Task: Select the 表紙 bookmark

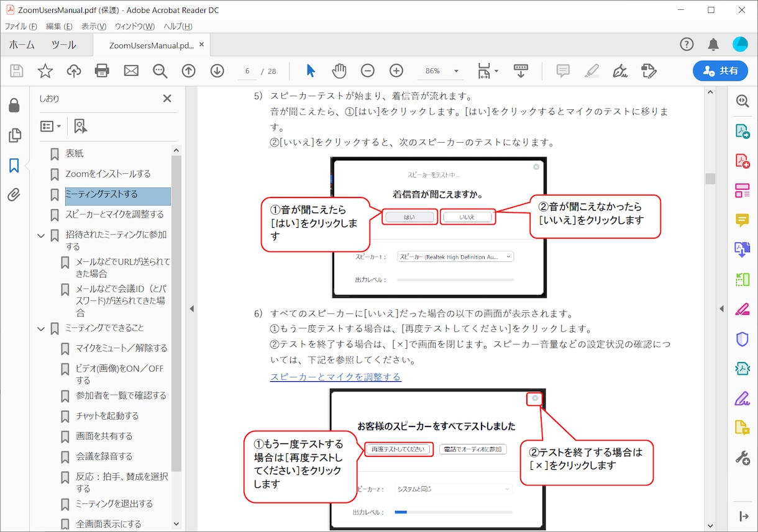Action: tap(75, 153)
